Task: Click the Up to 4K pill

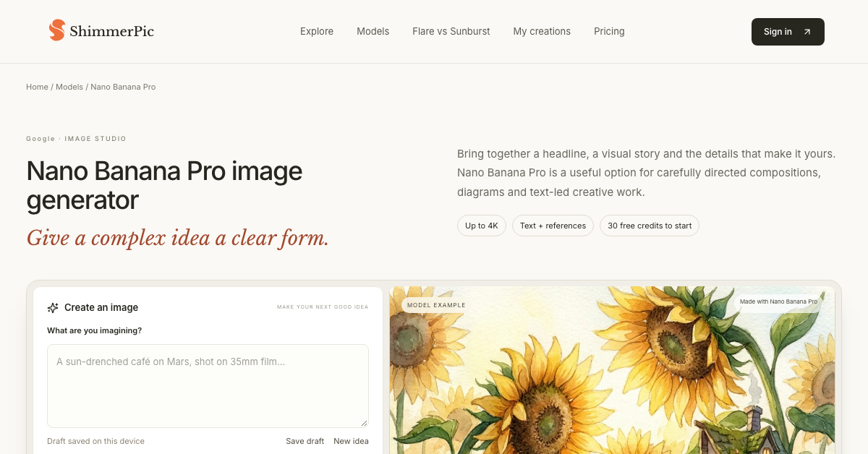Action: click(482, 226)
